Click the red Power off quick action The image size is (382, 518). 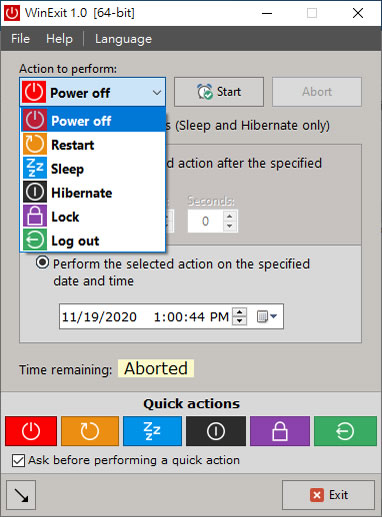pos(31,431)
